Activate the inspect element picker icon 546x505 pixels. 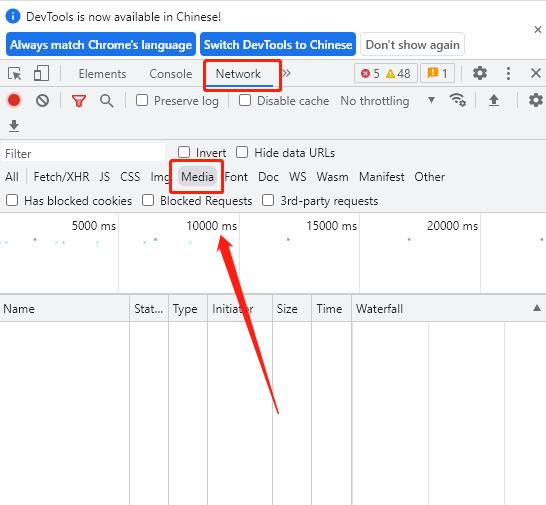[x=15, y=73]
